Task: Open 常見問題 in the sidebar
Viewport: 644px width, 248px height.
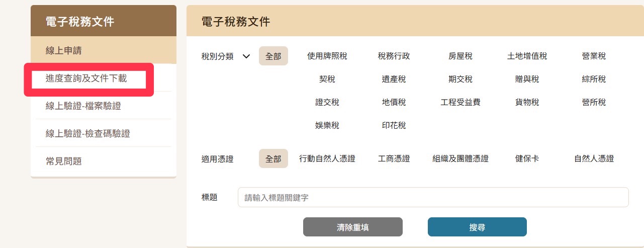Action: click(x=63, y=161)
